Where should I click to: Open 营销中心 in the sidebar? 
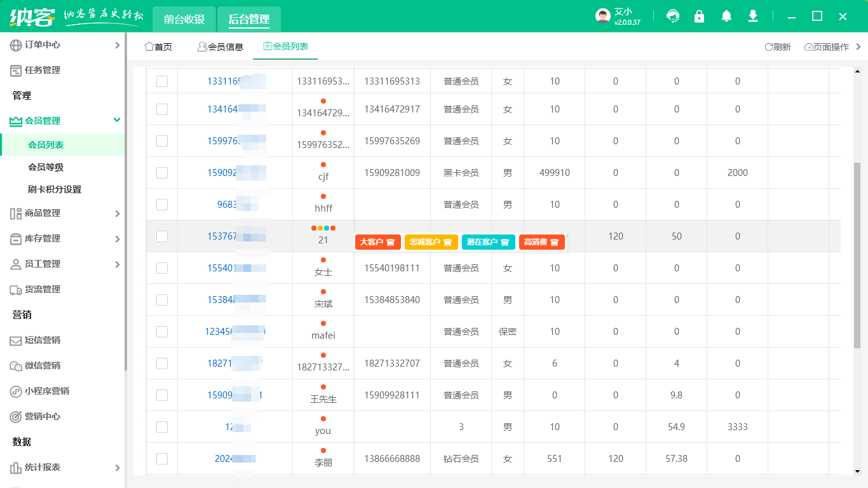pyautogui.click(x=42, y=416)
